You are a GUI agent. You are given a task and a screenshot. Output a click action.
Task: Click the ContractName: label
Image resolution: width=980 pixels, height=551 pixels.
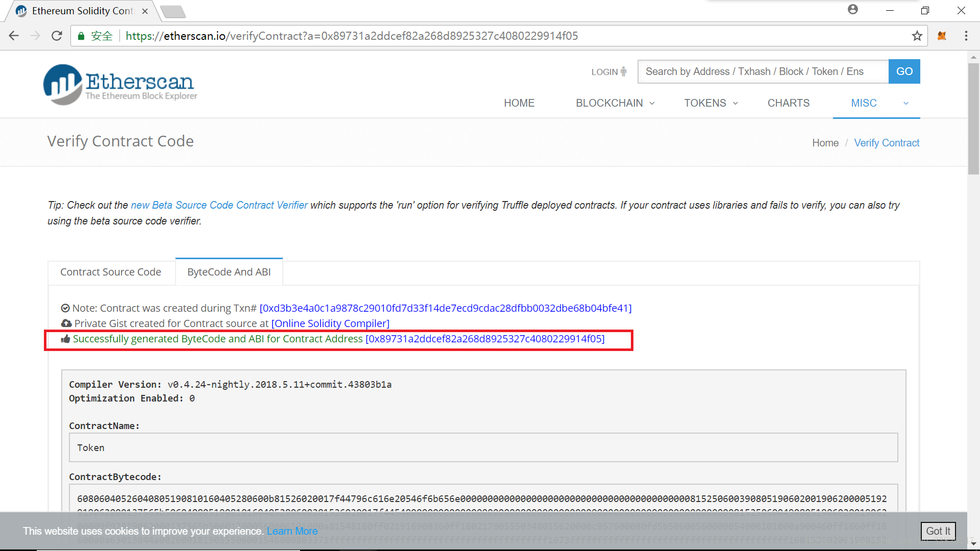click(x=104, y=426)
